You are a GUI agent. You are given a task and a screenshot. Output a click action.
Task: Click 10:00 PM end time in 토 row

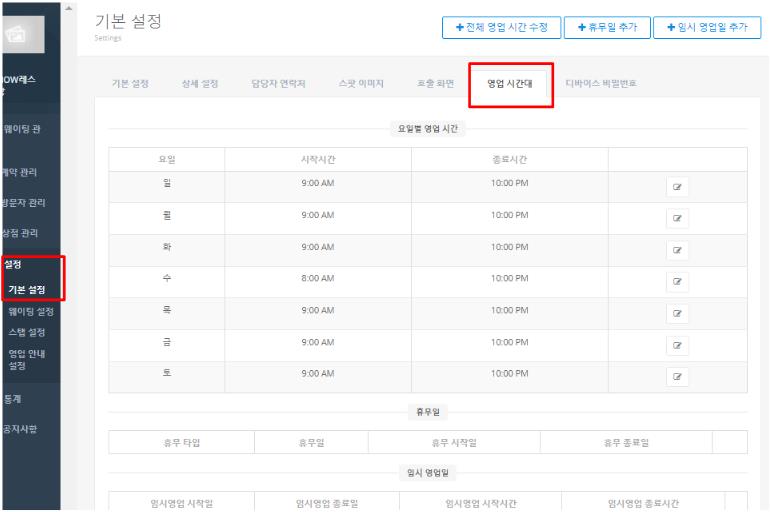pyautogui.click(x=510, y=374)
